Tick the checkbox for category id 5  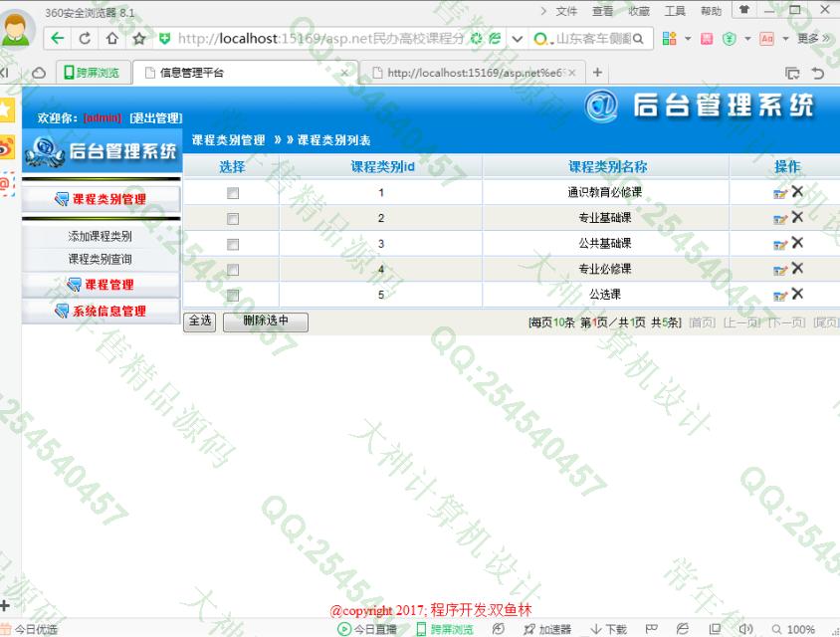click(233, 296)
